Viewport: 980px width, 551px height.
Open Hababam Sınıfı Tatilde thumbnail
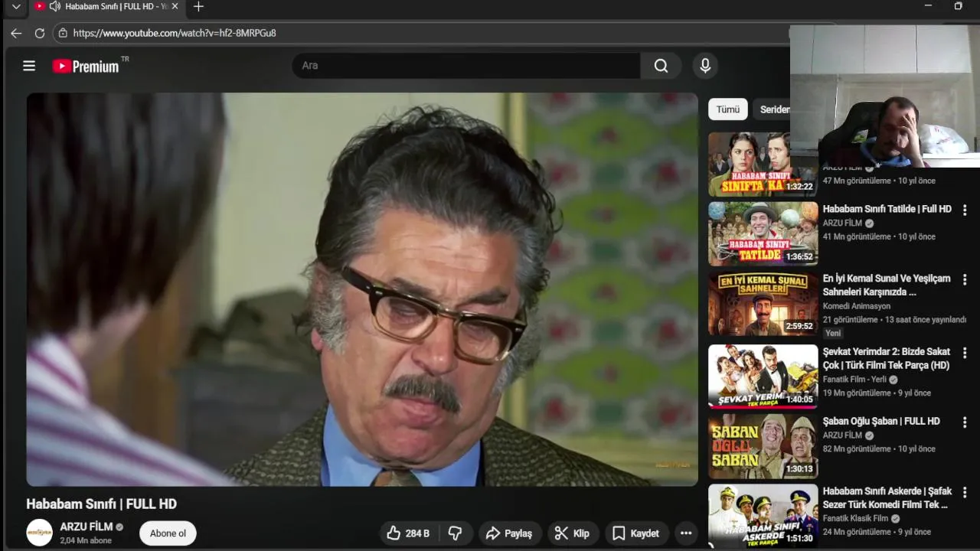pyautogui.click(x=763, y=233)
